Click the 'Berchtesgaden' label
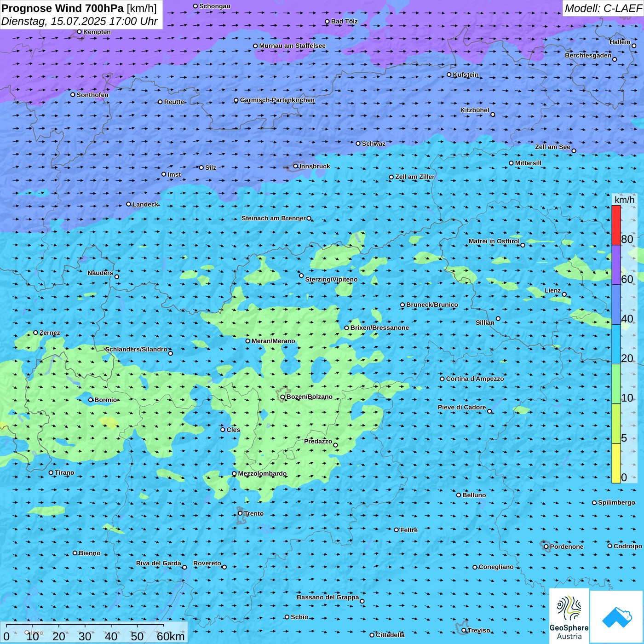 588,55
